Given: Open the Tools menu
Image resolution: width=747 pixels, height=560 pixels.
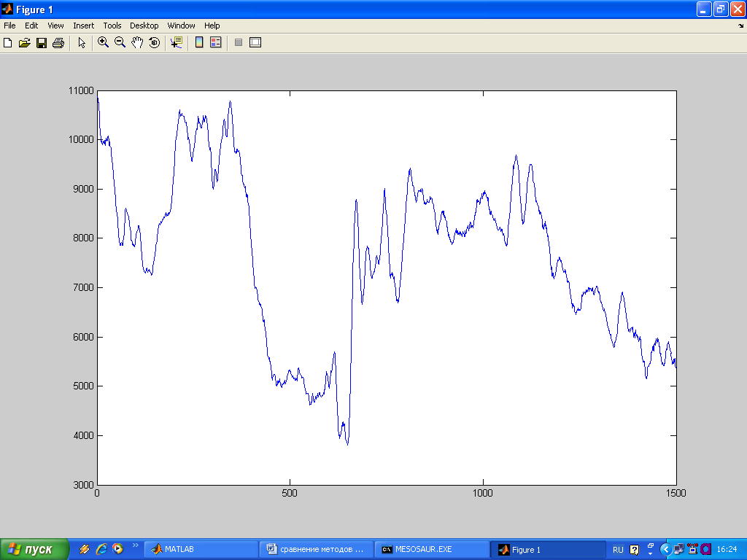Looking at the screenshot, I should (x=112, y=26).
